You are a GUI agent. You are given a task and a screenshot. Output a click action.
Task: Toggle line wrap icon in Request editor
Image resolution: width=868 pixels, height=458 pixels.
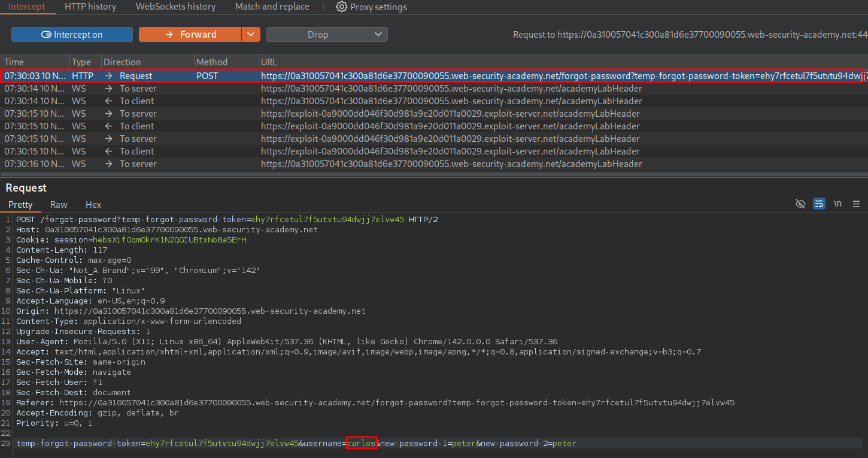[818, 204]
